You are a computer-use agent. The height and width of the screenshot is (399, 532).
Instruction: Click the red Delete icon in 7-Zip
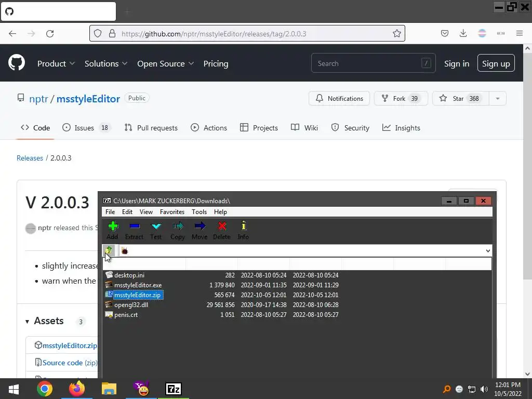(x=221, y=230)
